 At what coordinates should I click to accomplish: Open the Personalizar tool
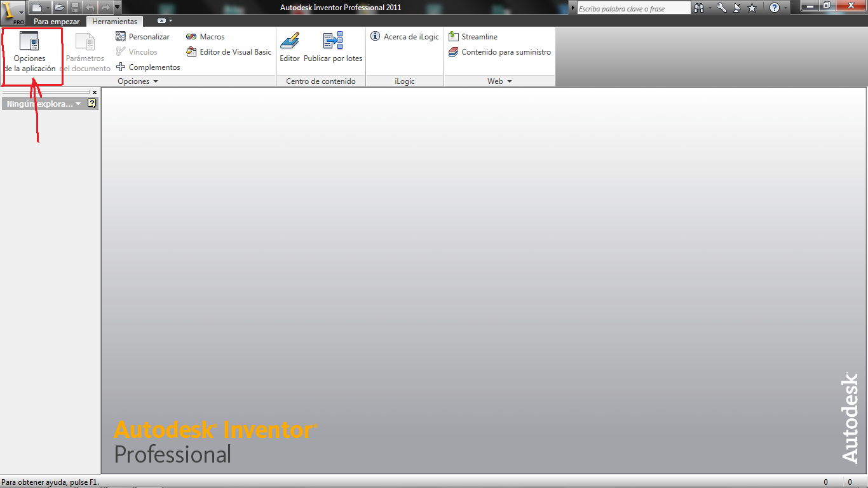(x=143, y=37)
